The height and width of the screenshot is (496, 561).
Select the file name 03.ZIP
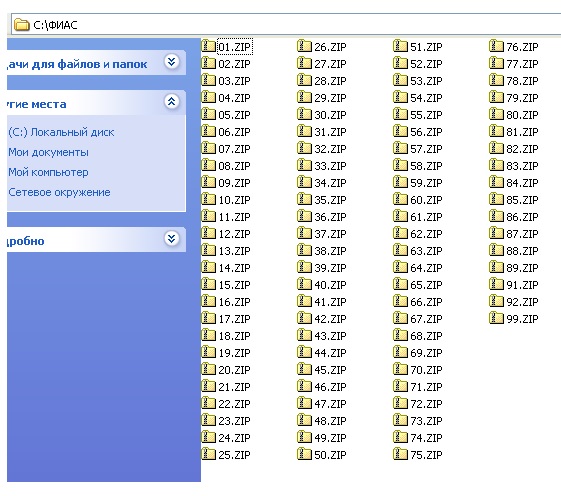point(234,81)
